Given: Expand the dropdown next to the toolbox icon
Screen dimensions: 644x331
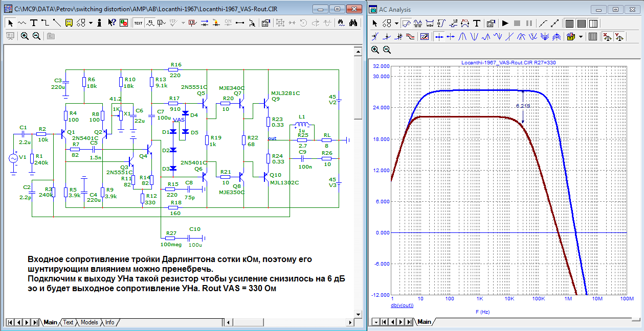Looking at the screenshot, I should [x=581, y=36].
